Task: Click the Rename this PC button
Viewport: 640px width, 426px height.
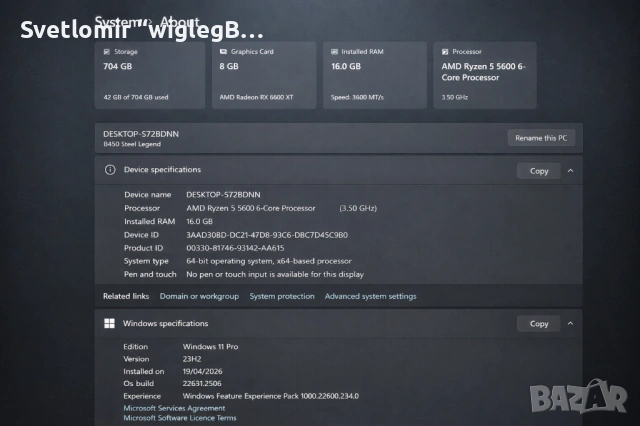Action: [x=541, y=138]
